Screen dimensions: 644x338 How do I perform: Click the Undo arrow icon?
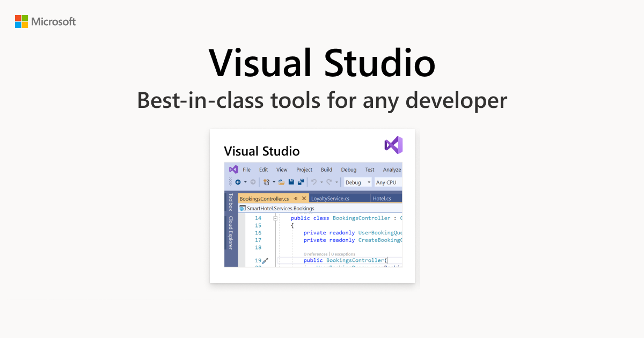coord(314,182)
